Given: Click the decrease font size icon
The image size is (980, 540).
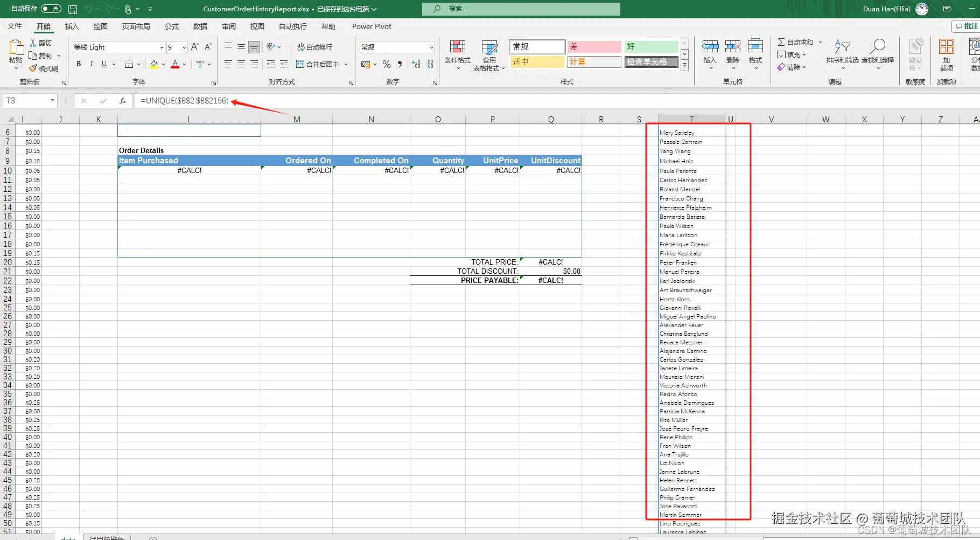Looking at the screenshot, I should (208, 47).
